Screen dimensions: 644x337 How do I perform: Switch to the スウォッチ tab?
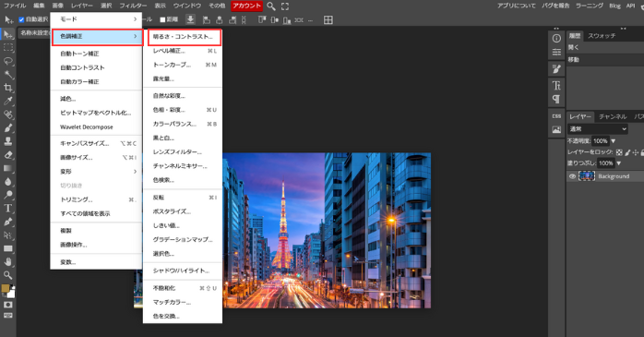click(602, 36)
